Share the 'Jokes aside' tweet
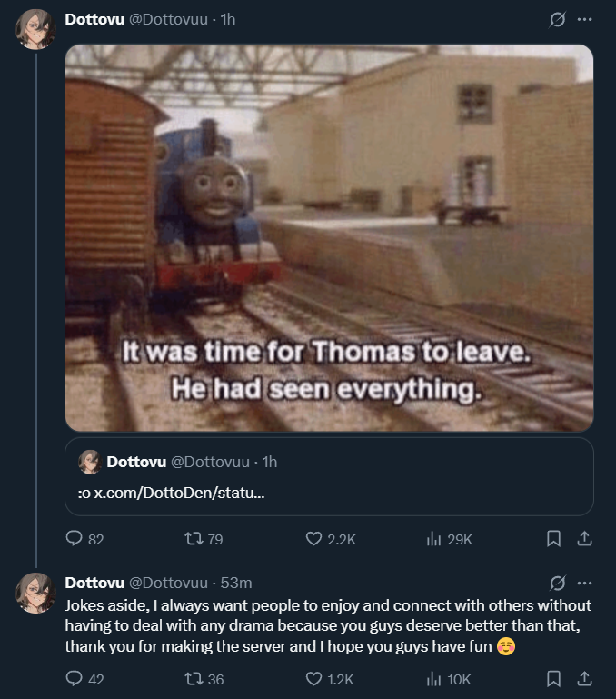 point(585,678)
